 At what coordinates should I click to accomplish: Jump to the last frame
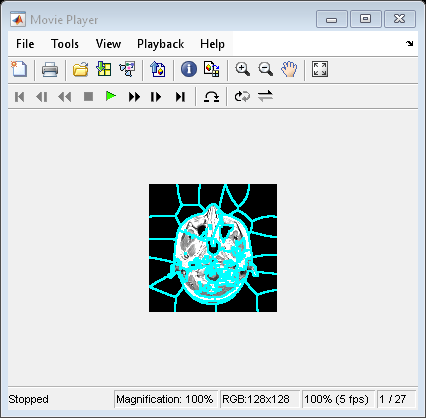coord(180,97)
